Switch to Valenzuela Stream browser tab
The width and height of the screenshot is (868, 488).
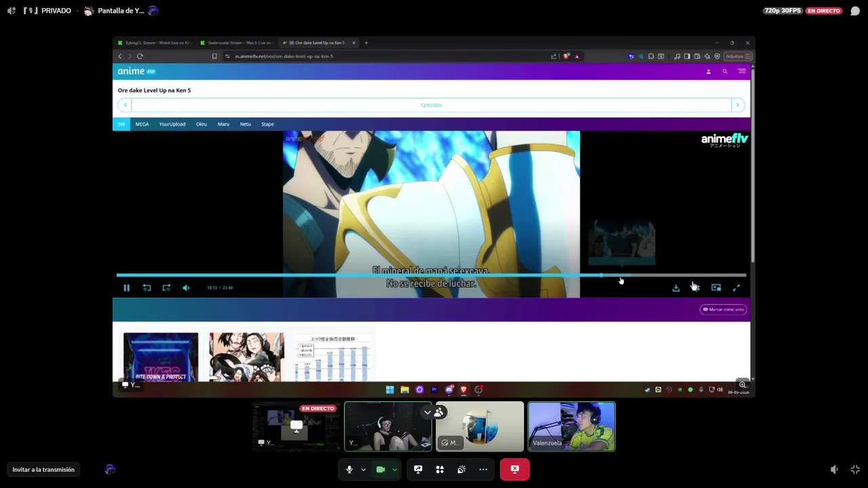pos(236,43)
